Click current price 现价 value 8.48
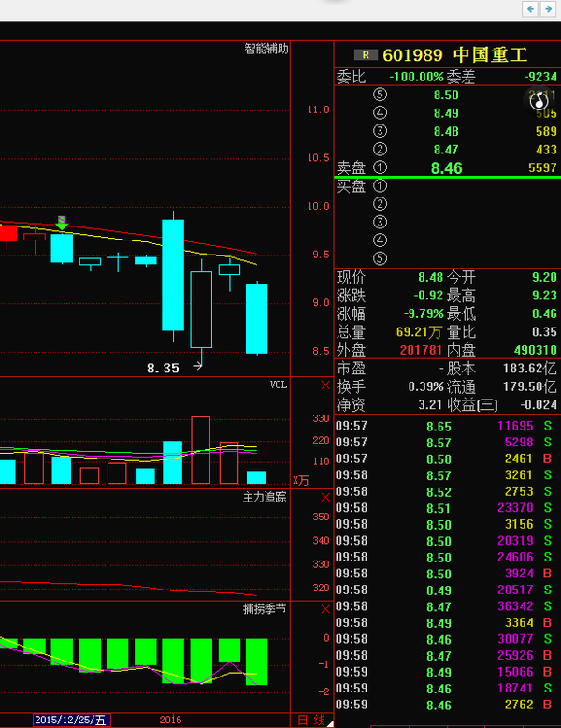This screenshot has height=728, width=561. click(431, 277)
